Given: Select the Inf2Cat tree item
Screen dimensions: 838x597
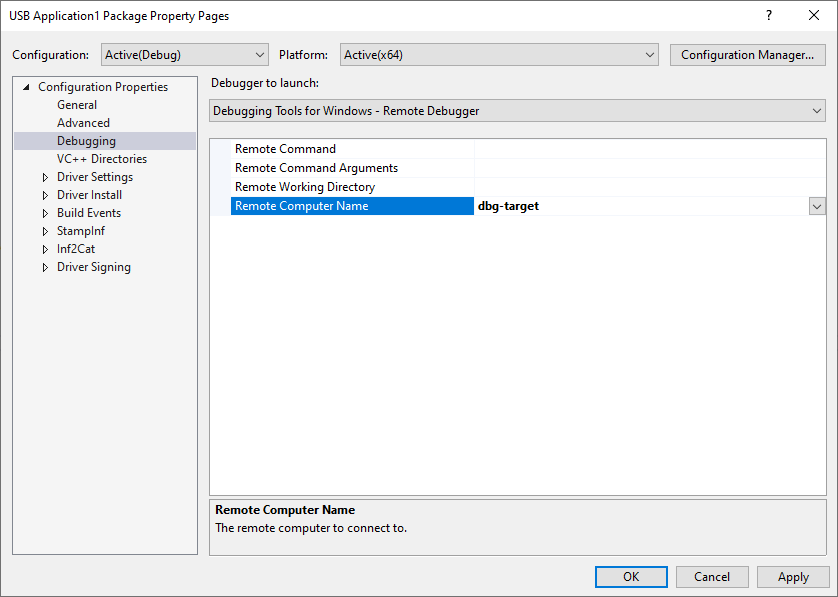Looking at the screenshot, I should click(76, 248).
